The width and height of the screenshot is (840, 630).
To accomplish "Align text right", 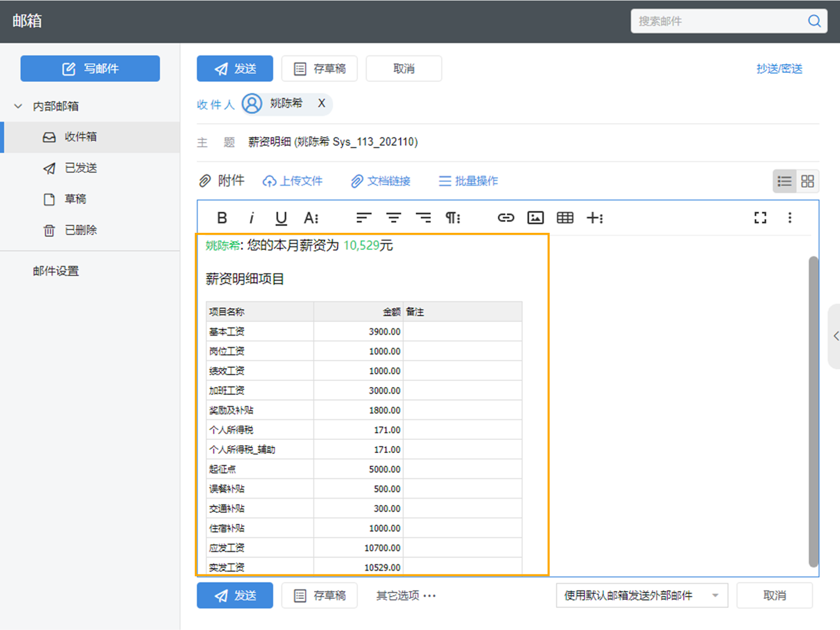I will point(423,218).
